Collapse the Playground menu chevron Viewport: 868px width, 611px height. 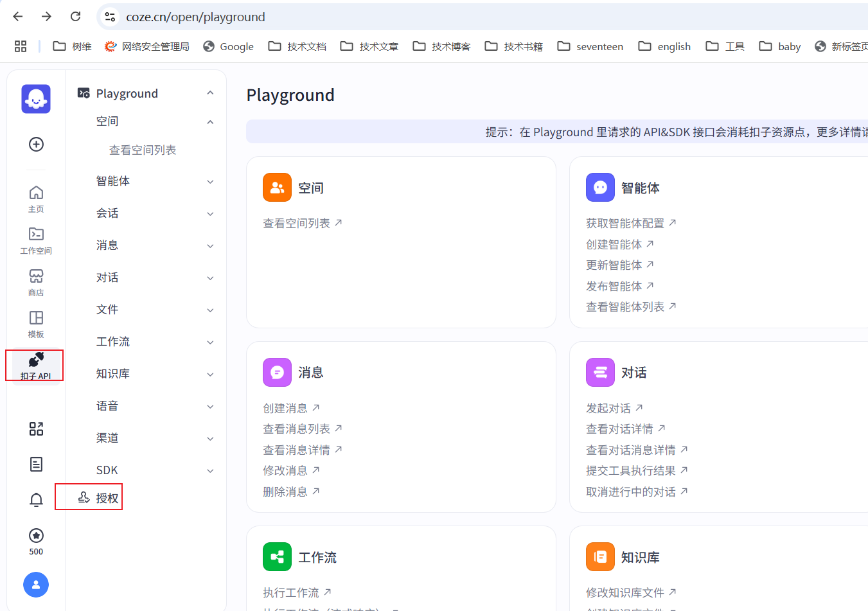210,93
